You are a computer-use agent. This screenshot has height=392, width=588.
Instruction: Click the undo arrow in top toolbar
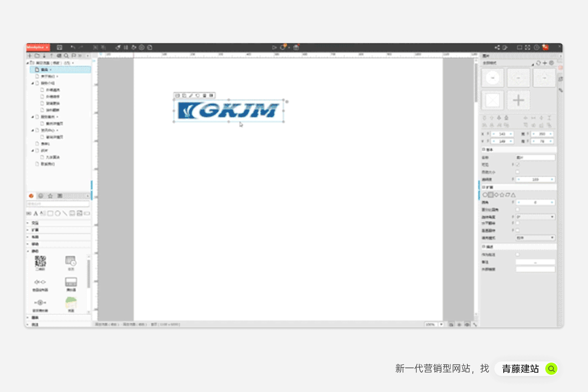73,47
